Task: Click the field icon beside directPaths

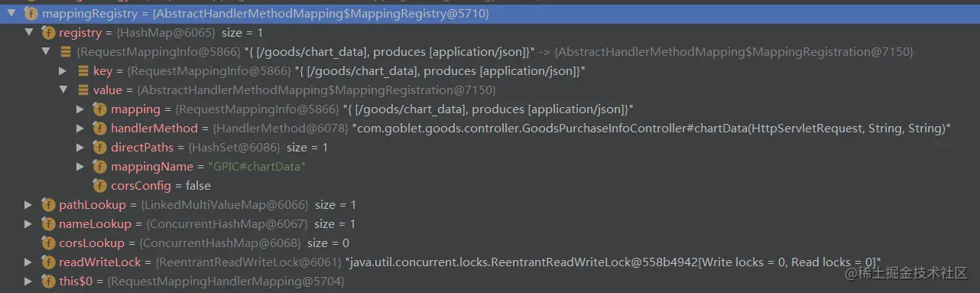Action: (x=100, y=147)
